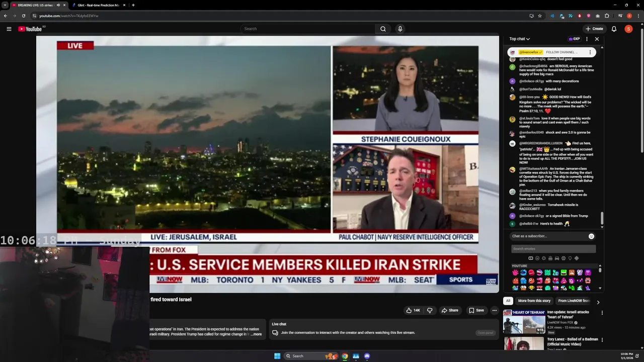The height and width of the screenshot is (362, 644).
Task: Mute the BREAKING LIVE tab audio
Action: click(58, 5)
